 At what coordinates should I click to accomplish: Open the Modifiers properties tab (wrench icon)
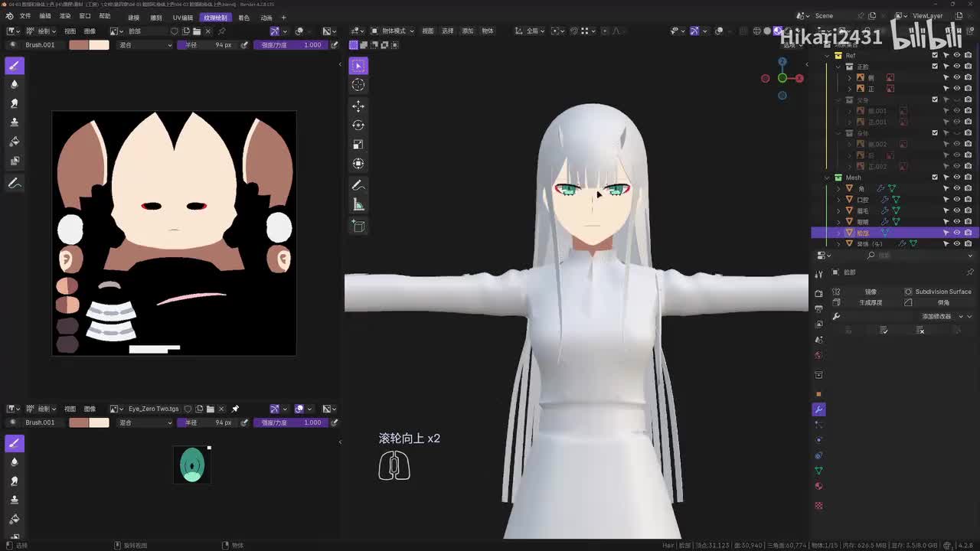(x=818, y=409)
